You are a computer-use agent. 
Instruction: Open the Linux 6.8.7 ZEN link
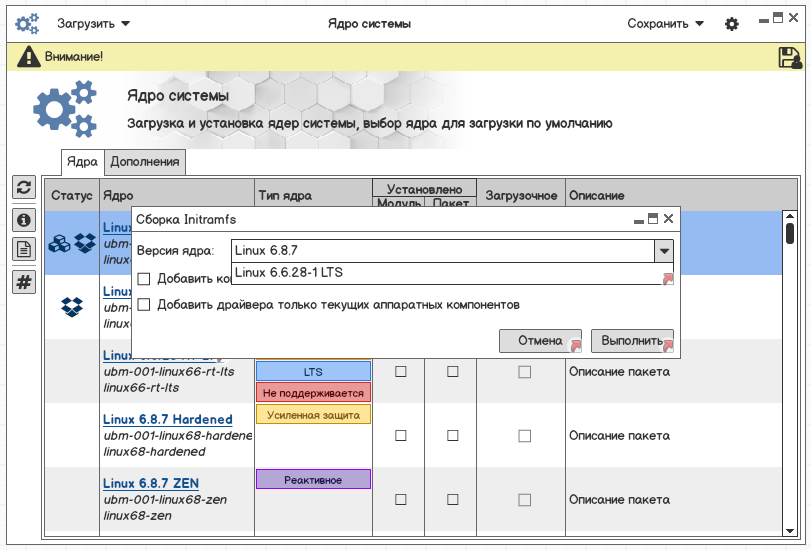click(150, 484)
